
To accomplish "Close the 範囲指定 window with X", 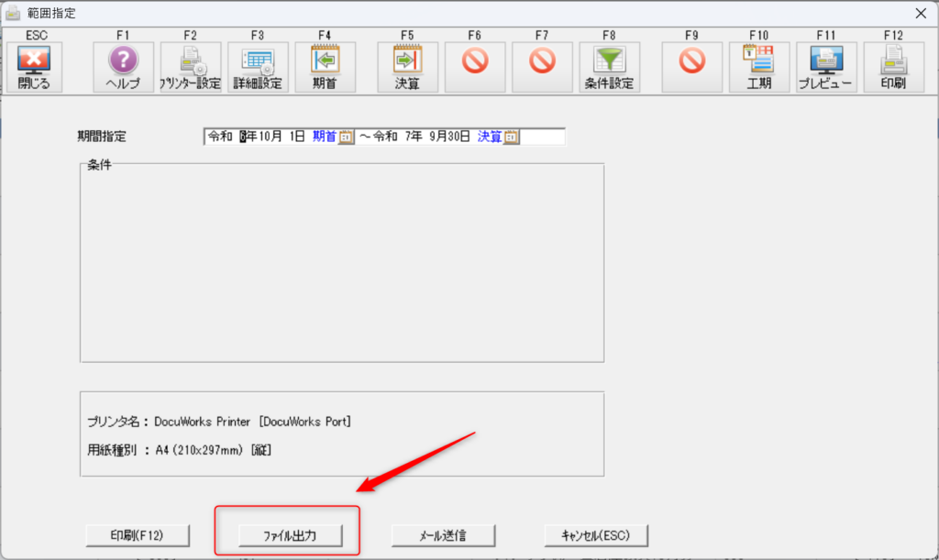I will click(922, 13).
